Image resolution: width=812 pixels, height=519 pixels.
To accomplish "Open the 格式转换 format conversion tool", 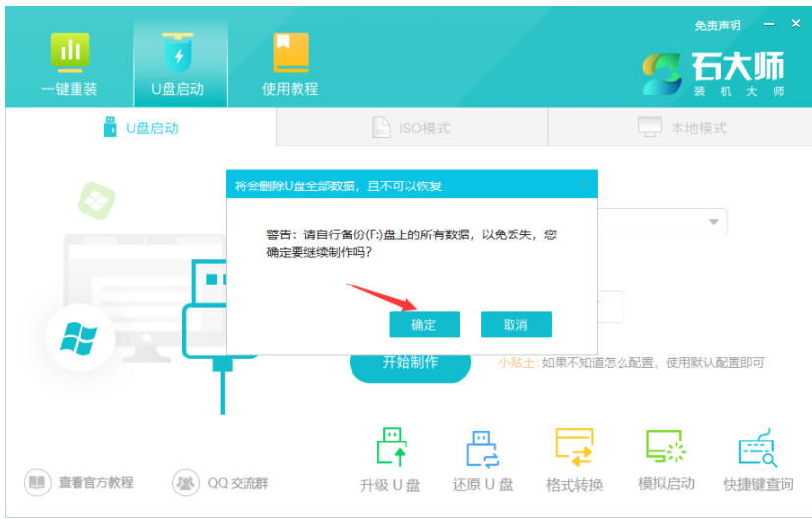I will 574,460.
